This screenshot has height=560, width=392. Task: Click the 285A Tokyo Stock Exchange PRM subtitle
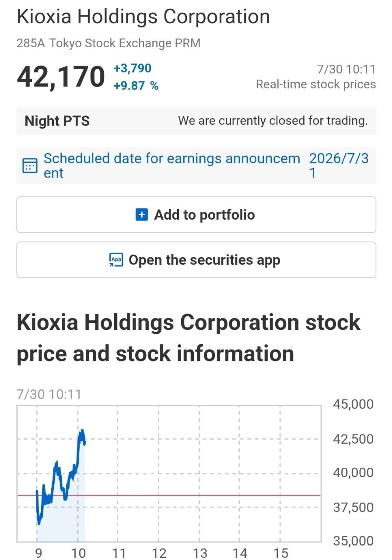108,43
